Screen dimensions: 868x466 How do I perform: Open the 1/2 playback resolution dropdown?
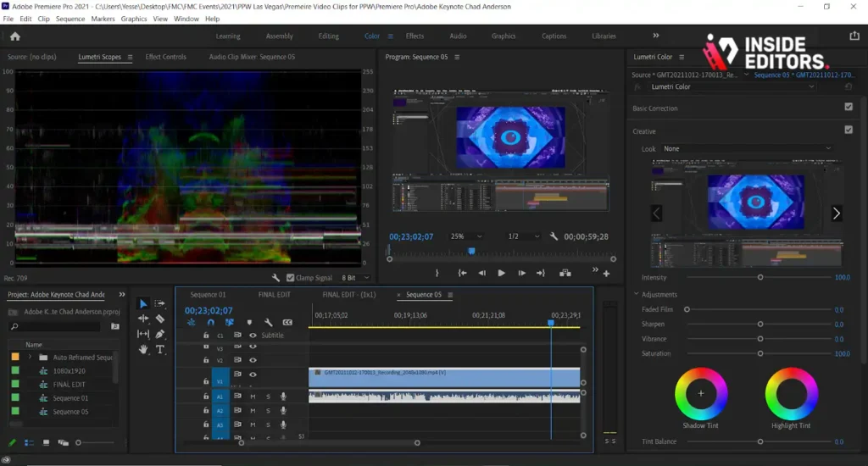tap(523, 236)
